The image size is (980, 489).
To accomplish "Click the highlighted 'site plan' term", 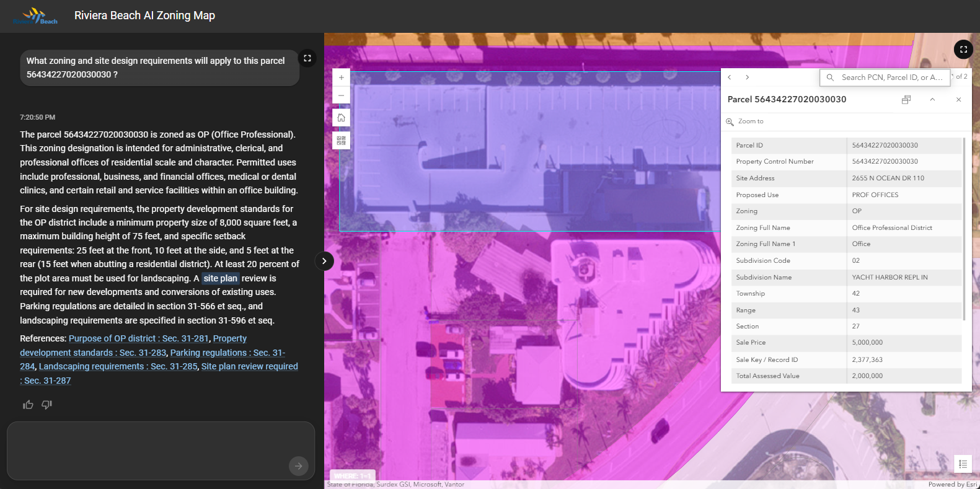I will (221, 278).
